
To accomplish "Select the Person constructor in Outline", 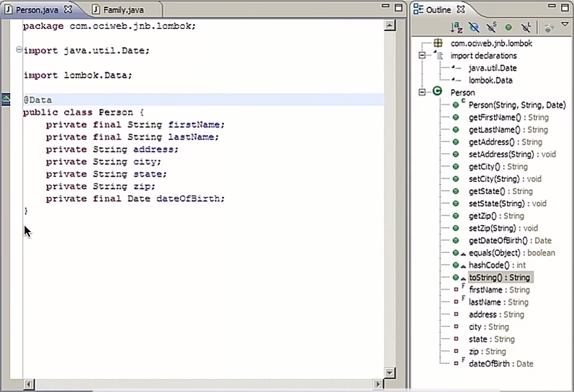I will click(516, 105).
